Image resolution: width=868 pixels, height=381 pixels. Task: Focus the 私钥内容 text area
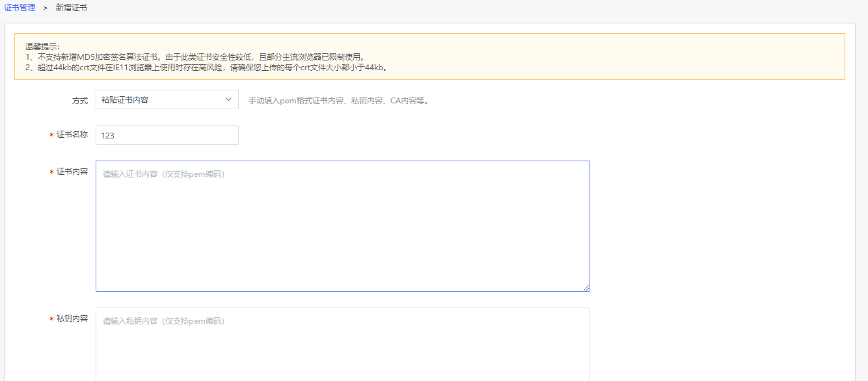pyautogui.click(x=342, y=345)
